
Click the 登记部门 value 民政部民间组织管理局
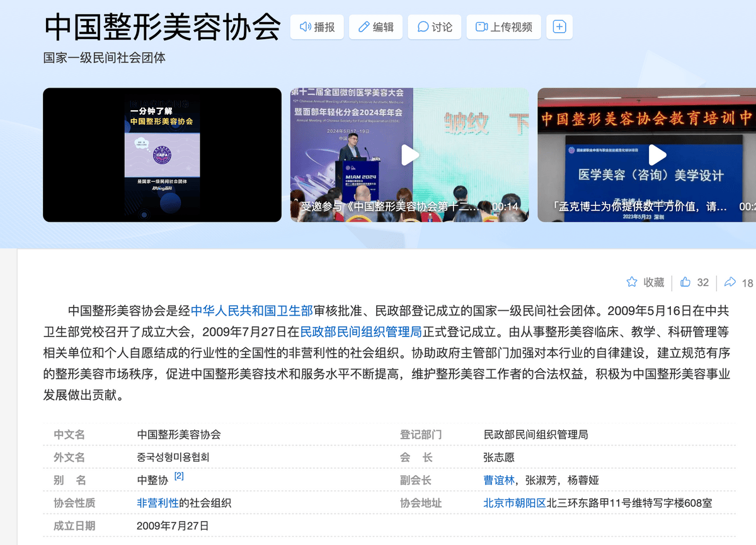(x=535, y=435)
